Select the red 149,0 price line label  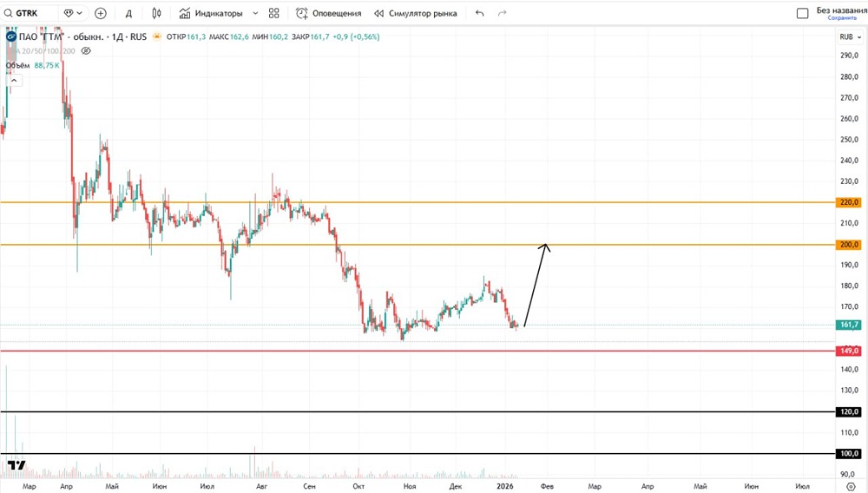pos(849,351)
